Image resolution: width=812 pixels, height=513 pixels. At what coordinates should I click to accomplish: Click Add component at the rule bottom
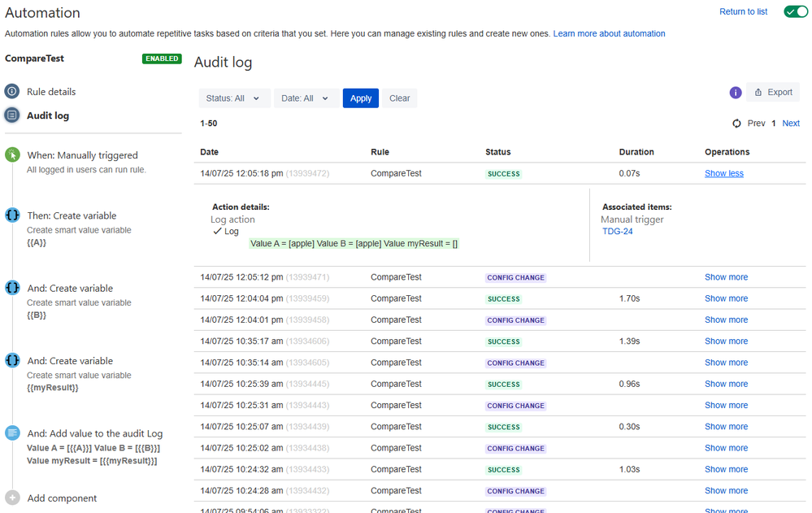(62, 498)
